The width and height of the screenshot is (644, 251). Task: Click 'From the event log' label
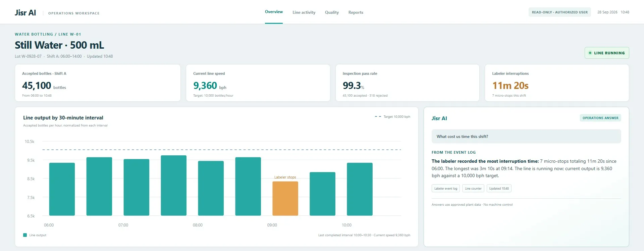click(453, 152)
